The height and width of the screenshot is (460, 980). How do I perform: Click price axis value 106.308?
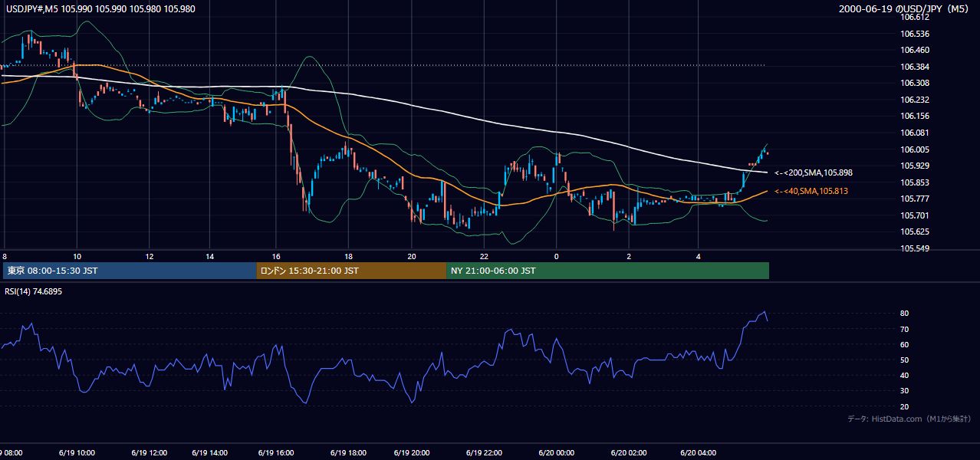point(915,83)
